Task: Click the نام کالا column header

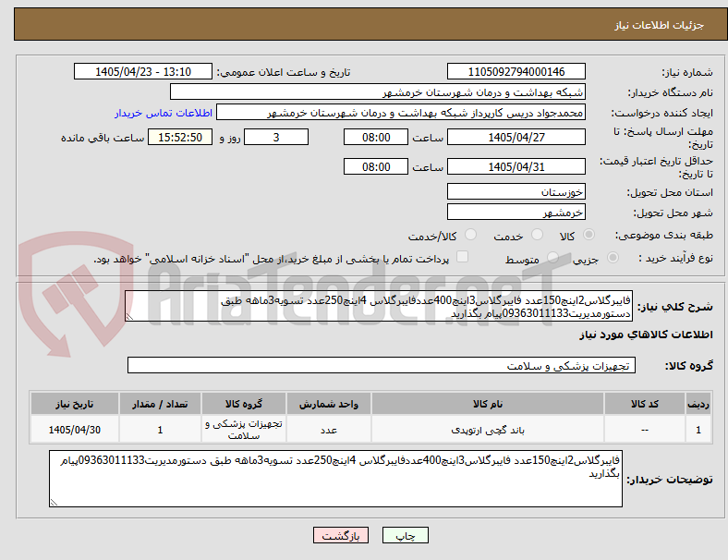Action: (x=488, y=404)
